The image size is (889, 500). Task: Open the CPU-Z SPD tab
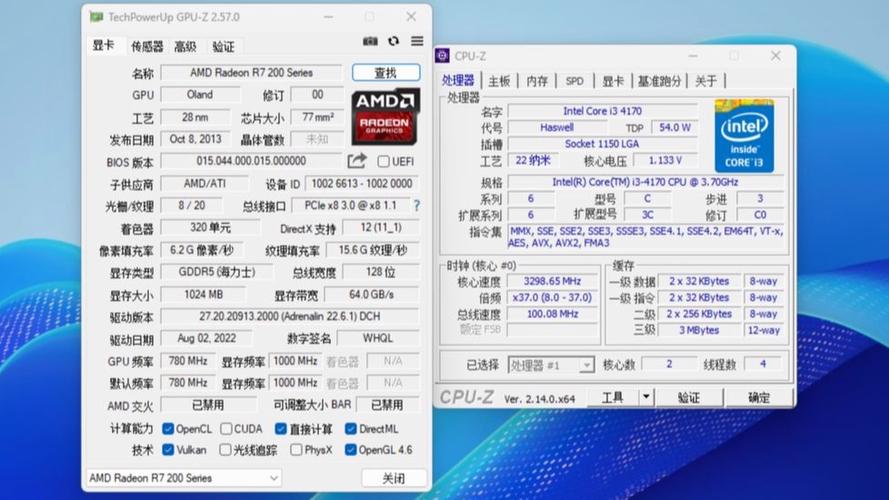click(x=574, y=81)
